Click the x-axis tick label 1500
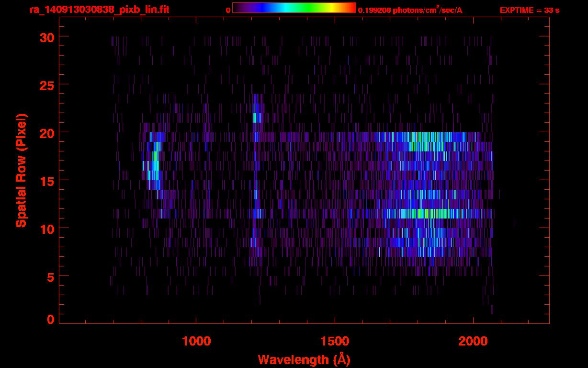 335,341
